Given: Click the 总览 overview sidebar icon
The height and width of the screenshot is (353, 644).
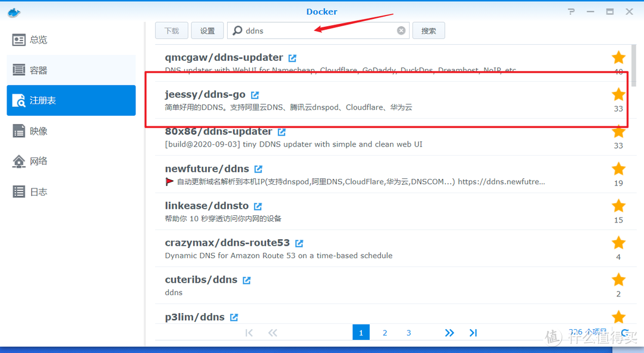Looking at the screenshot, I should click(x=19, y=40).
